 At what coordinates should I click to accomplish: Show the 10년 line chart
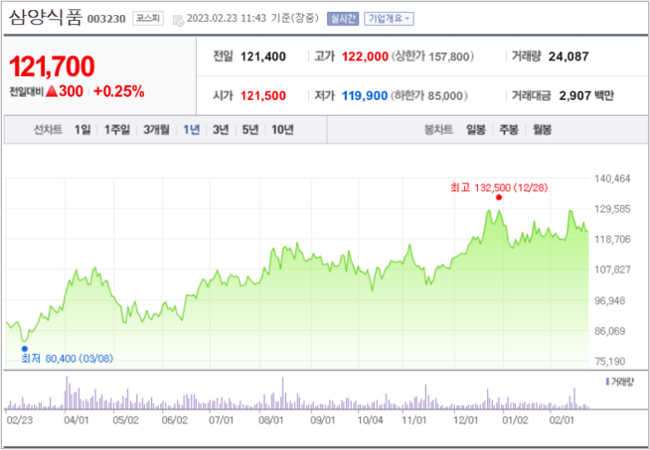pyautogui.click(x=282, y=130)
